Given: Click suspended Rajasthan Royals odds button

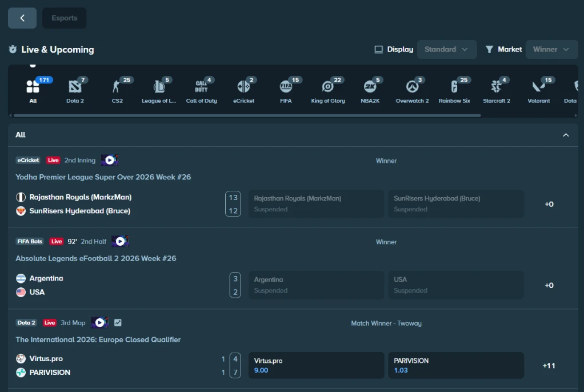Looking at the screenshot, I should 316,204.
